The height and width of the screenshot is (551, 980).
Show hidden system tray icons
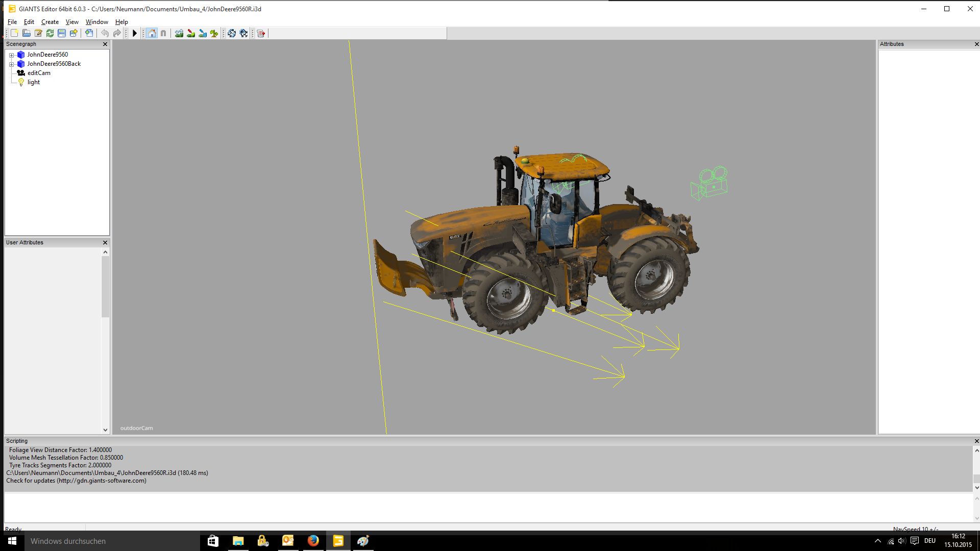click(x=878, y=541)
